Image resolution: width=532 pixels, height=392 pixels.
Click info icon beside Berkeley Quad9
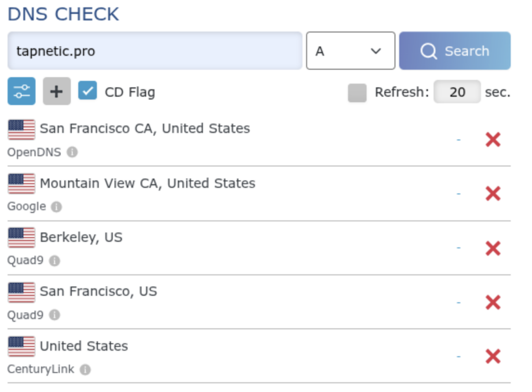54,261
